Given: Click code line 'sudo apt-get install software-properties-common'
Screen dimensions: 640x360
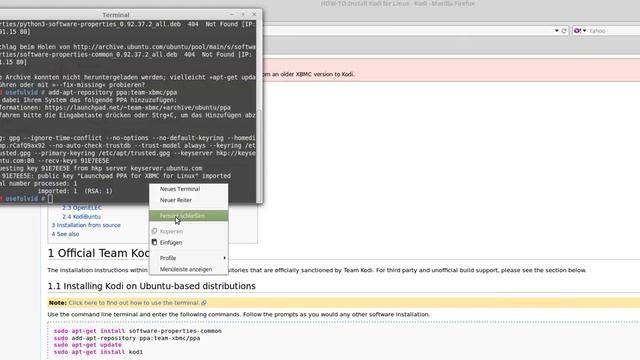Looking at the screenshot, I should click(138, 331).
